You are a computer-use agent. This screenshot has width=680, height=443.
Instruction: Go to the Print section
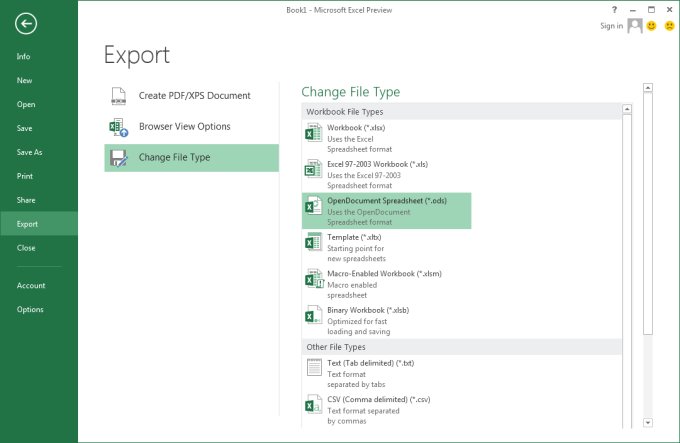25,176
